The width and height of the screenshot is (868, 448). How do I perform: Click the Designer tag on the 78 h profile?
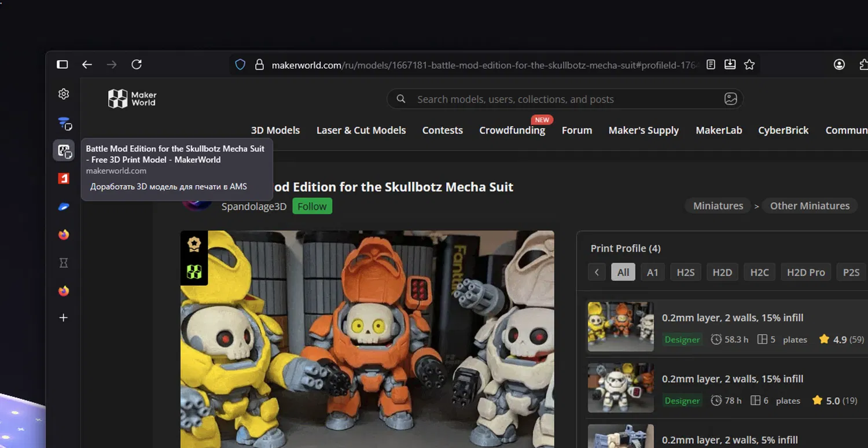[682, 401]
